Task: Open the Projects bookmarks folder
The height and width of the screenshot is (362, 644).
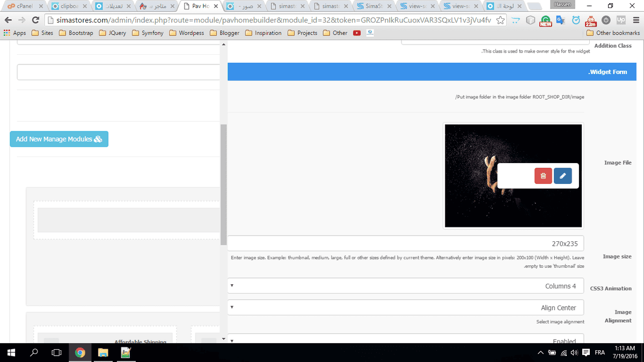Action: (302, 33)
